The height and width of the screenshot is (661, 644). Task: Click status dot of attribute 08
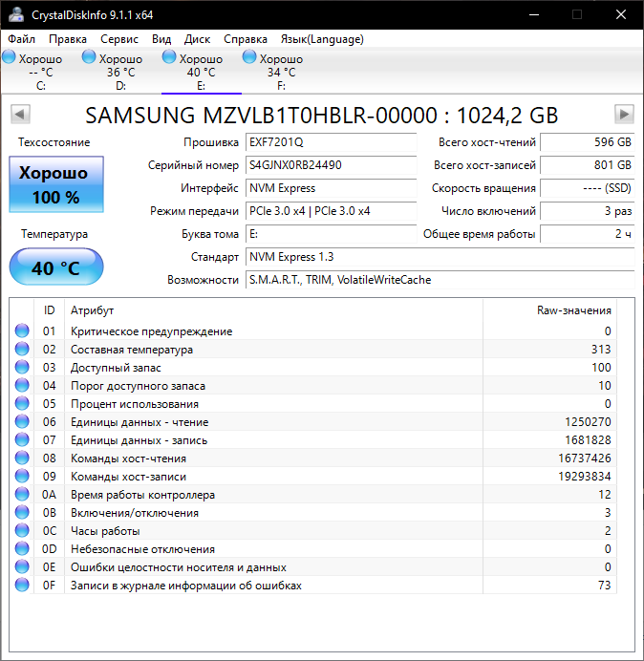(22, 458)
